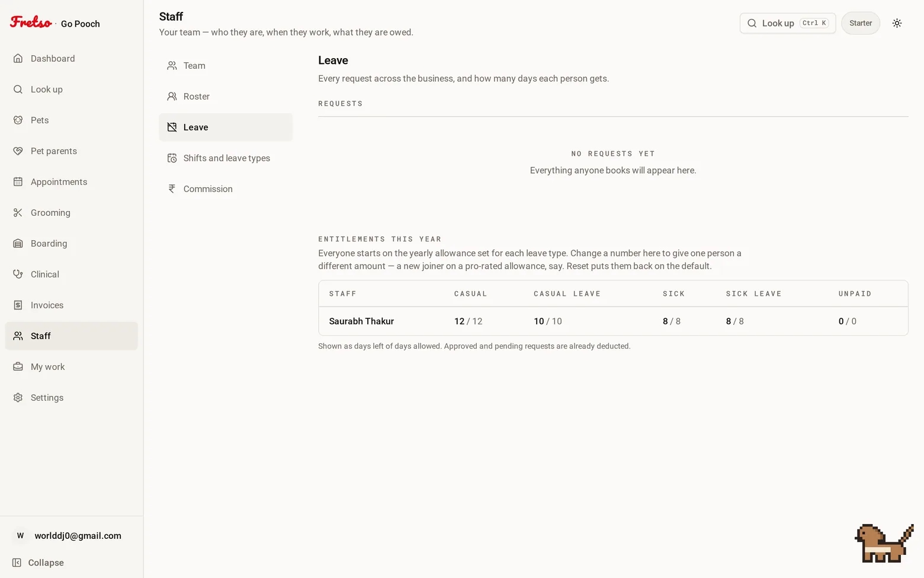Screen dimensions: 924x578
Task: Click the Starter plan button
Action: pos(861,23)
